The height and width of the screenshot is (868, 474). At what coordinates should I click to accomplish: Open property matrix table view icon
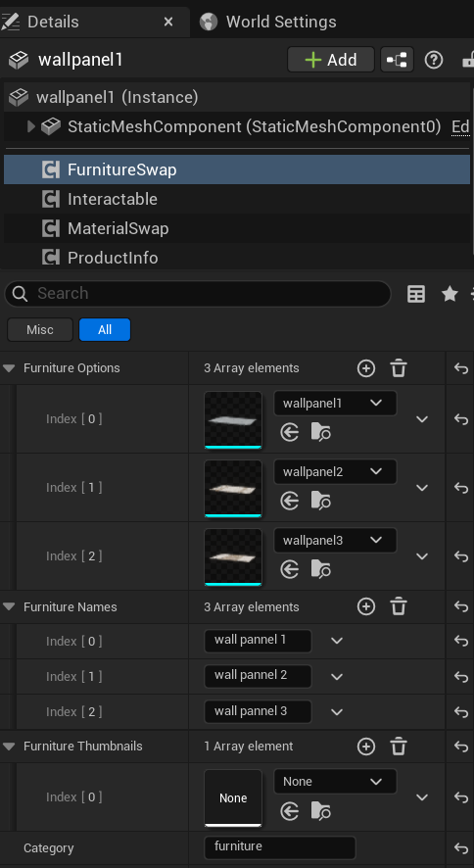point(416,294)
